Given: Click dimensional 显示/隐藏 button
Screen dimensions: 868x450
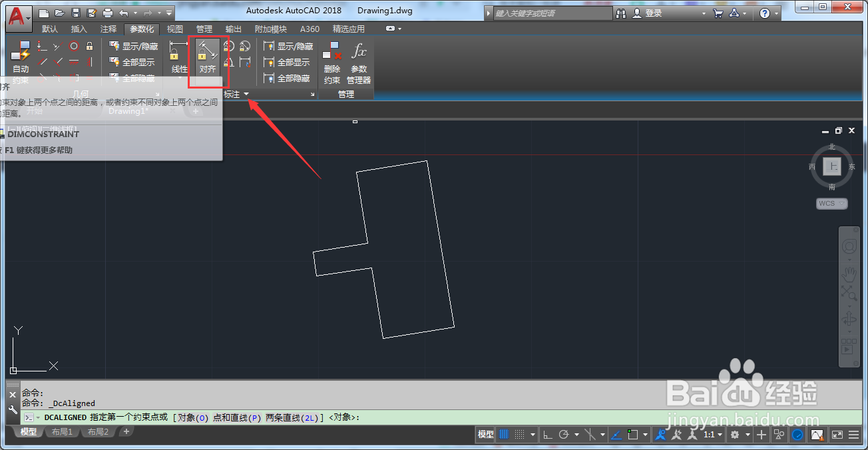Looking at the screenshot, I should [289, 47].
